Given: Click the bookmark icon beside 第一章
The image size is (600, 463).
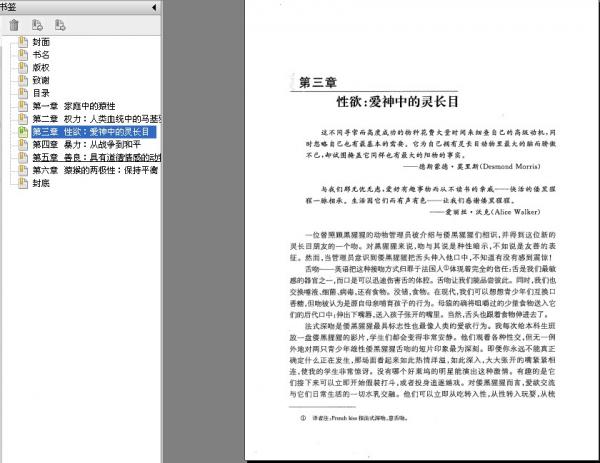Looking at the screenshot, I should [23, 106].
